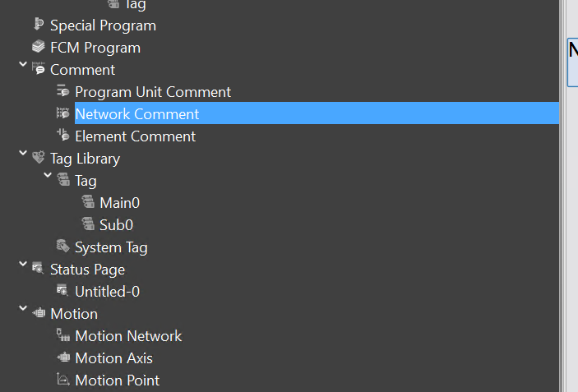
Task: Select the Network Comment item
Action: (136, 114)
